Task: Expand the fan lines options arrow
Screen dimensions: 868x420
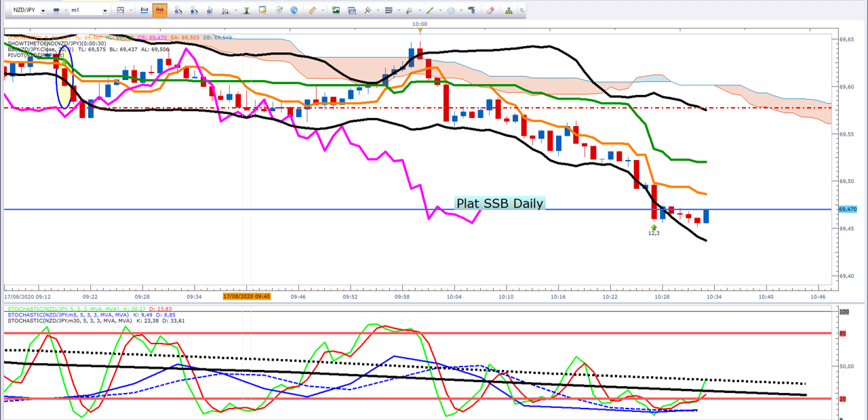Action: tap(420, 10)
